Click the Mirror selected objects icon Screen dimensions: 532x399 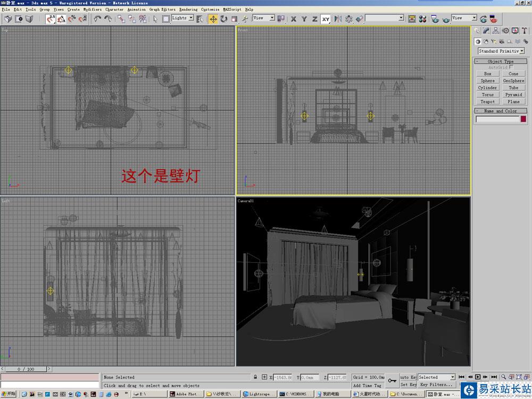tap(338, 19)
